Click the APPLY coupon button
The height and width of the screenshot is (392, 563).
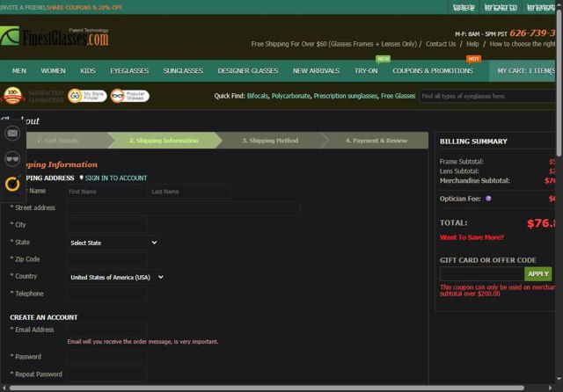[x=537, y=274]
